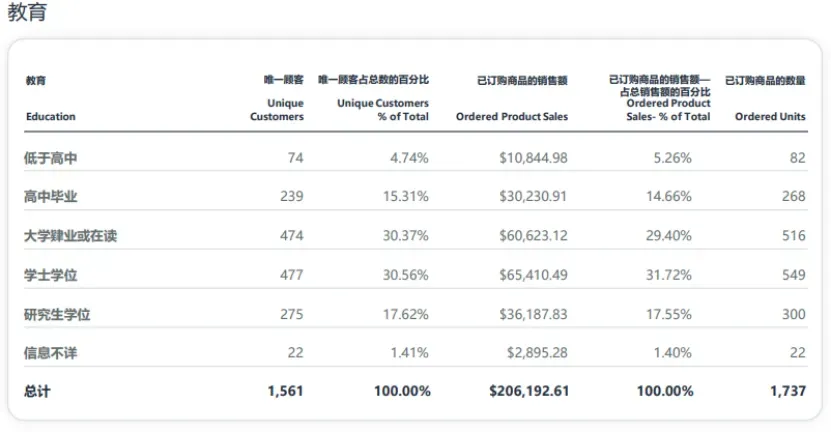Select the 高中毕业 row label
Image resolution: width=831 pixels, height=432 pixels.
(50, 197)
